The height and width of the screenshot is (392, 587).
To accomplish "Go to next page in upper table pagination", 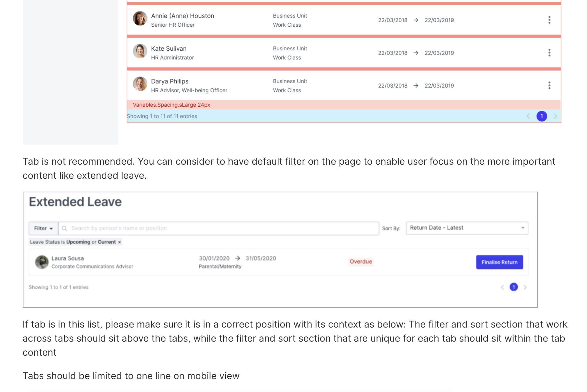I will (555, 116).
